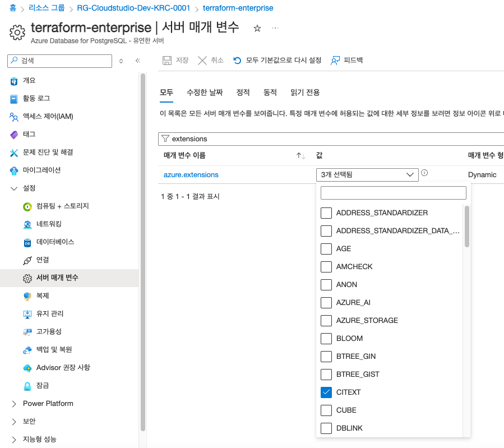Switch to the 수정한 날짜 tab
The width and height of the screenshot is (504, 448).
tap(205, 93)
